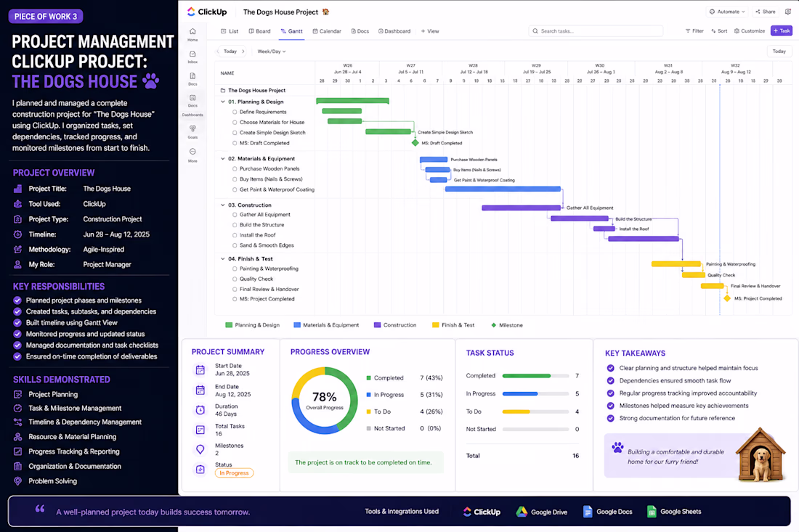Open the Goals trophy icon in sidebar
This screenshot has width=799, height=532.
(x=192, y=128)
